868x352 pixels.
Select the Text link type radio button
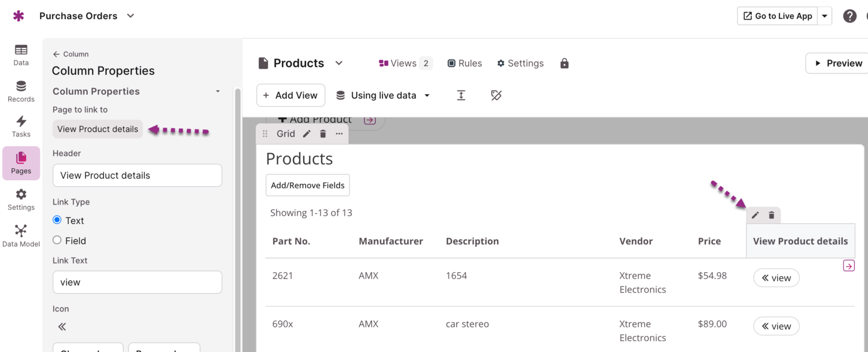tap(57, 220)
